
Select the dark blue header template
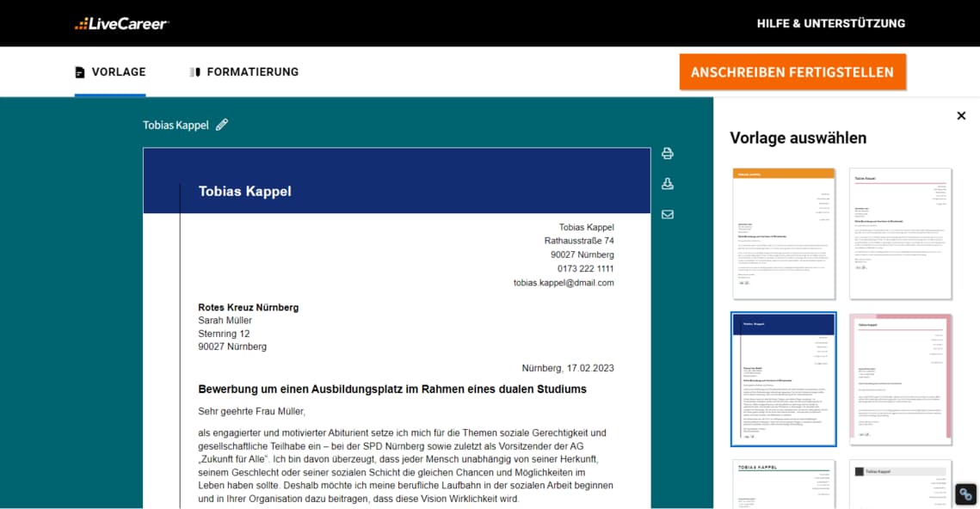coord(784,379)
